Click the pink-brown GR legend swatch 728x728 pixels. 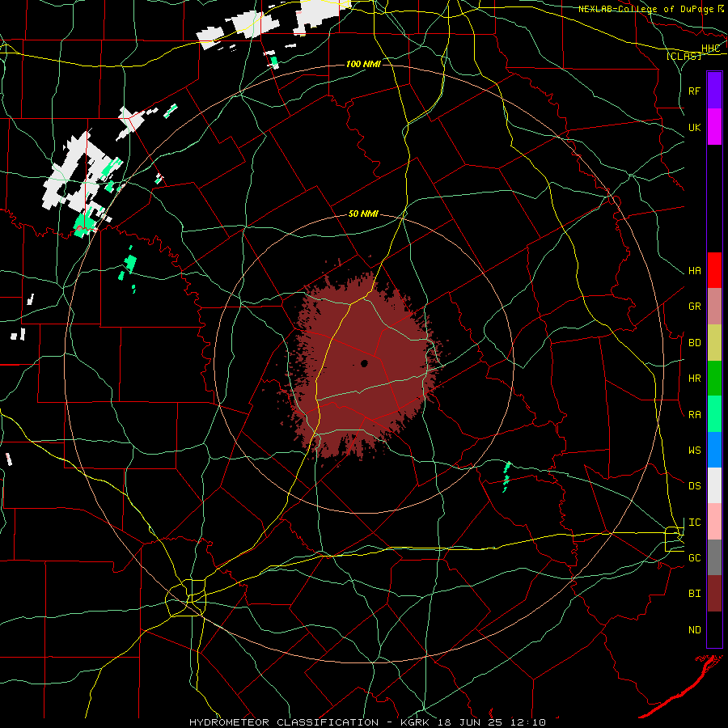click(x=714, y=307)
